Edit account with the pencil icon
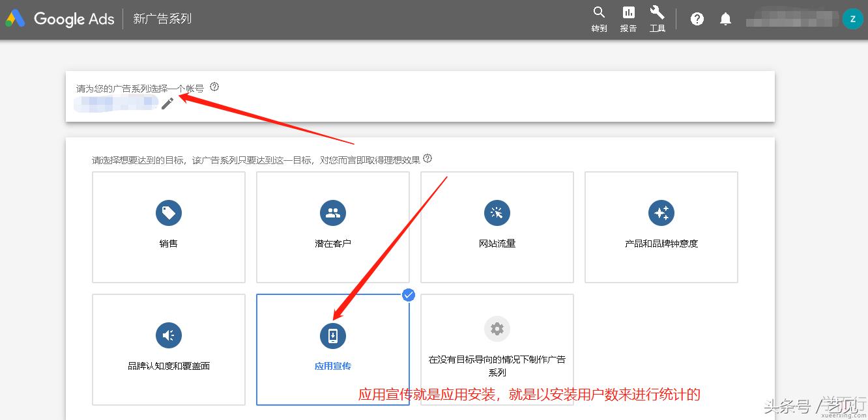Screen dimensions: 868x420 (167, 103)
